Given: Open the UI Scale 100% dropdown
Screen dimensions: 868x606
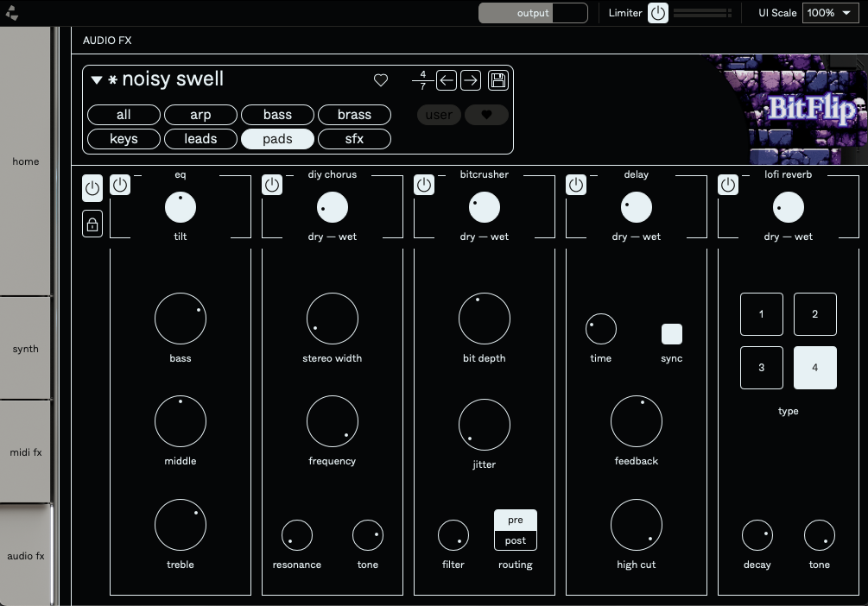Looking at the screenshot, I should tap(829, 13).
